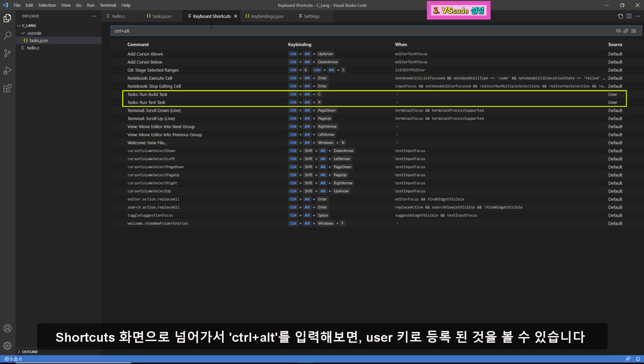Click the Sort by Precedence icon
This screenshot has height=364, width=644.
pos(626,31)
